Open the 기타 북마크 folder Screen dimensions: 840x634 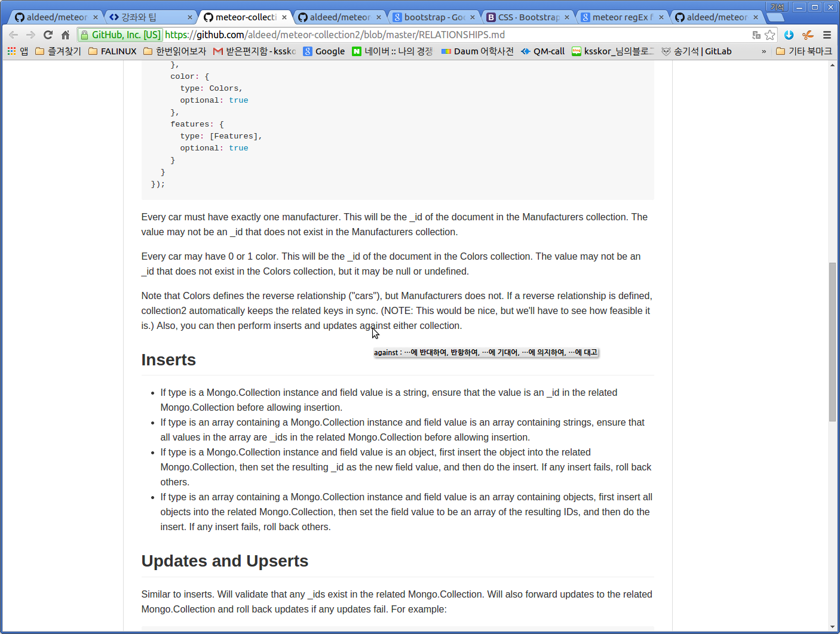pyautogui.click(x=804, y=51)
